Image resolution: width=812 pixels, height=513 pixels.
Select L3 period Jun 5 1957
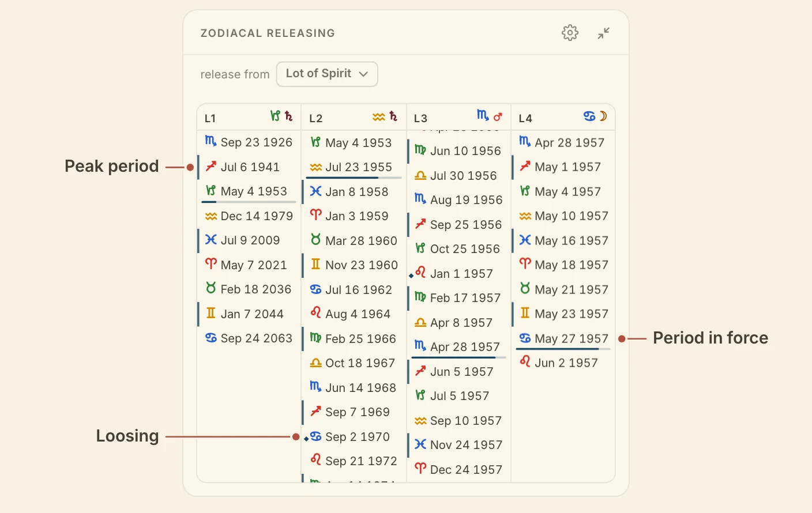click(459, 372)
